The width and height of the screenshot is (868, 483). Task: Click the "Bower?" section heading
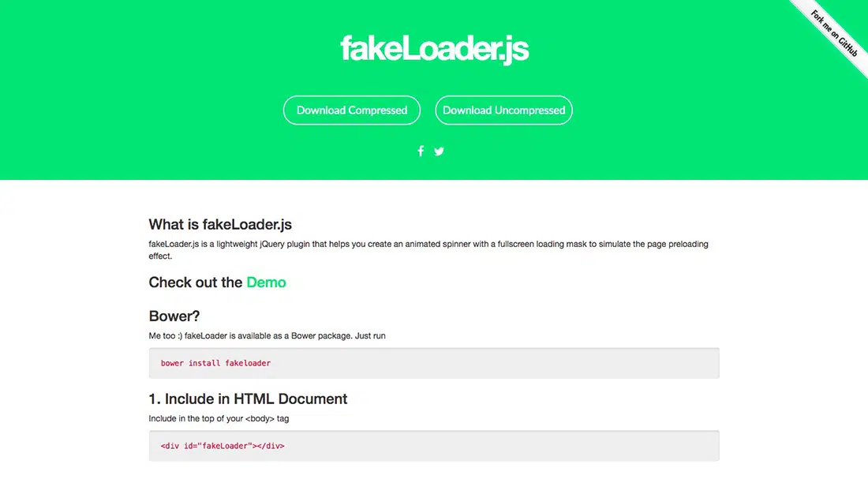tap(174, 316)
